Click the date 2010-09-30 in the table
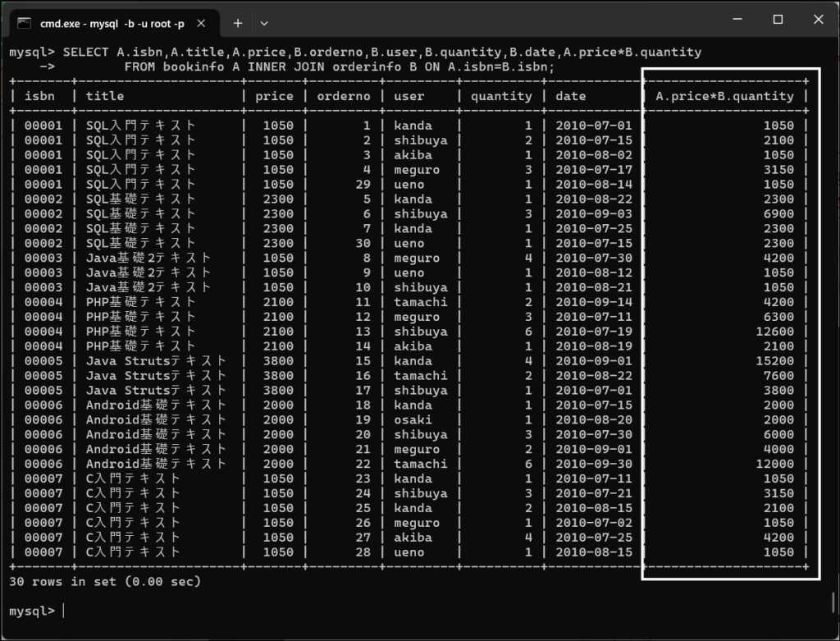This screenshot has width=840, height=641. click(x=594, y=465)
